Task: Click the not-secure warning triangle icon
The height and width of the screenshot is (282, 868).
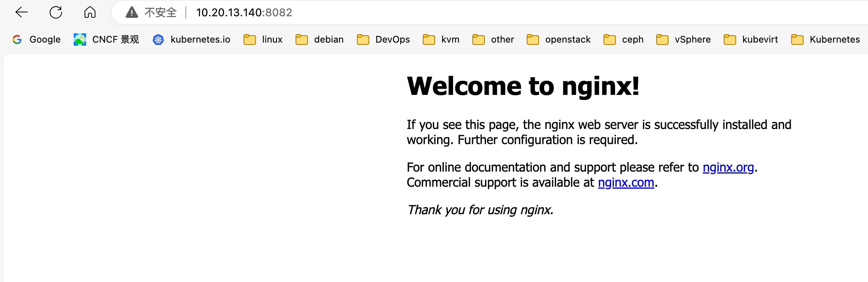Action: 132,12
